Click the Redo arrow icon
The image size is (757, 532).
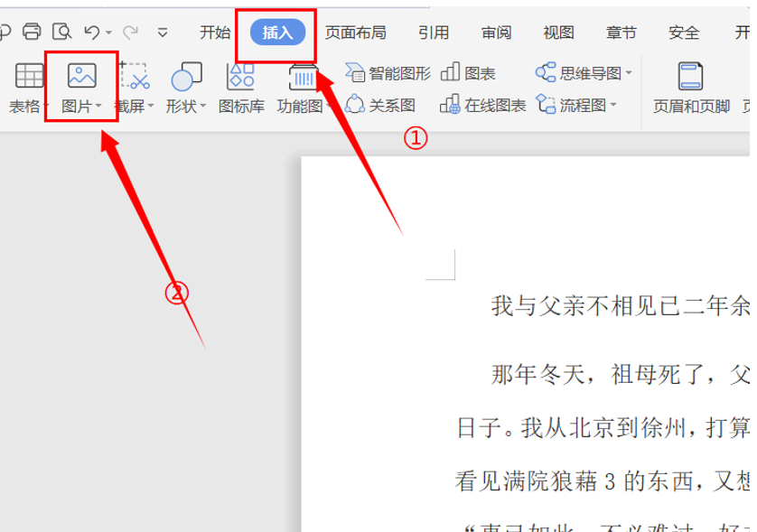pyautogui.click(x=130, y=33)
